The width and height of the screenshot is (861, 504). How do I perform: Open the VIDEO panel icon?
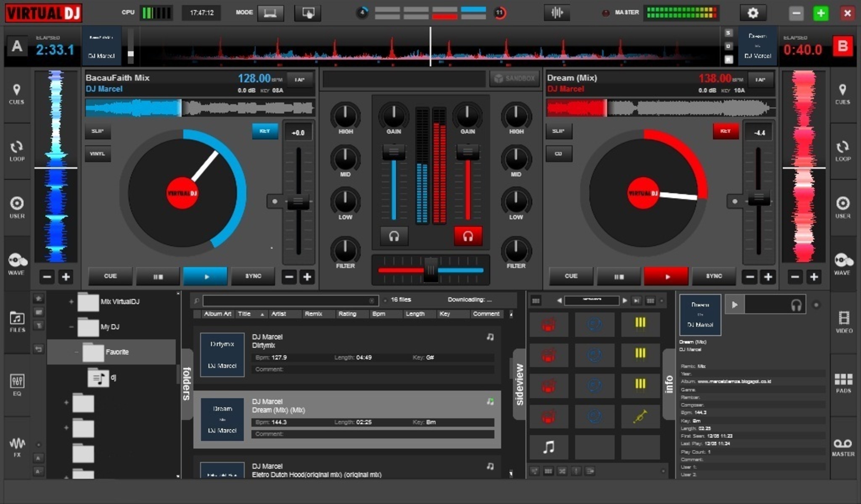click(x=844, y=322)
